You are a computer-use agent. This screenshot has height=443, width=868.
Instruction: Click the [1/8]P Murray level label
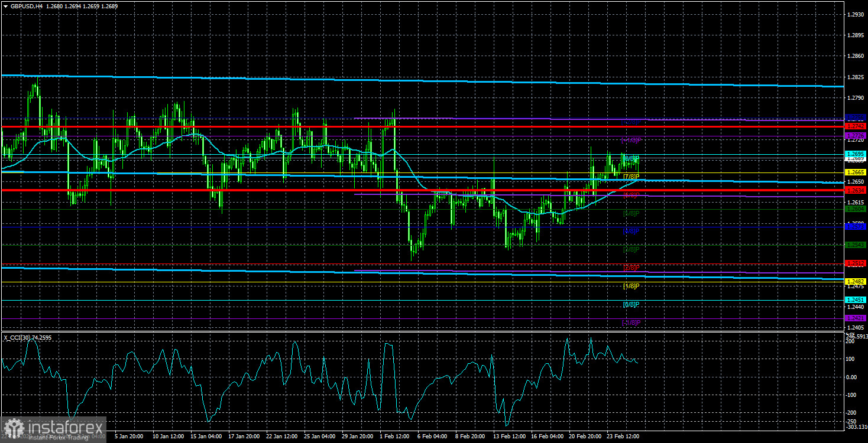point(631,286)
